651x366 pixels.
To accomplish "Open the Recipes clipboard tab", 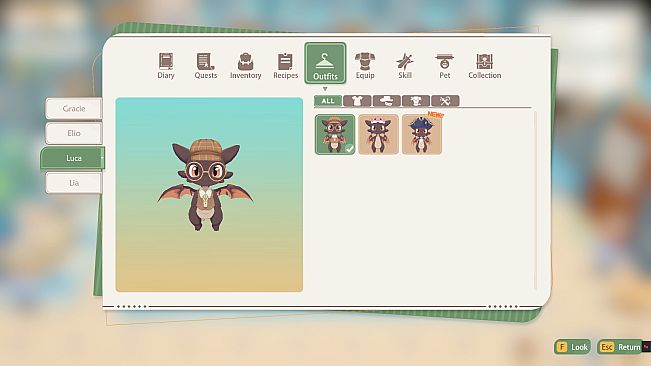I will 285,66.
